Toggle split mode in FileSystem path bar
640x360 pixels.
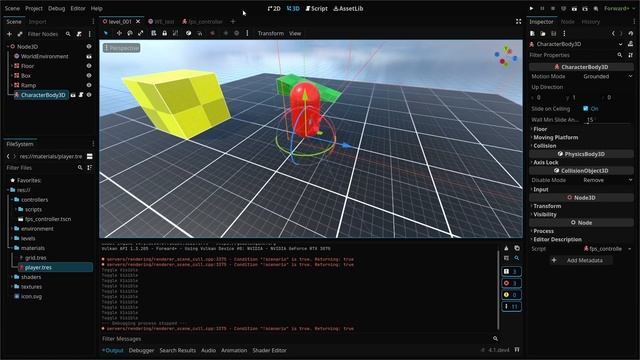click(x=89, y=156)
